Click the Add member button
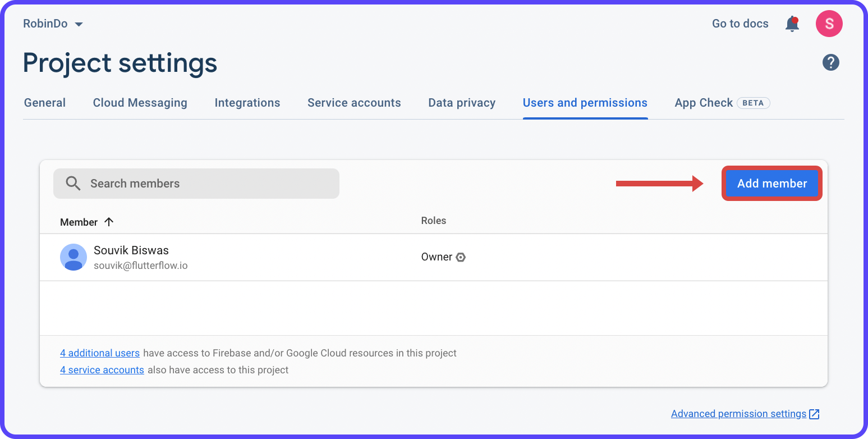 771,183
